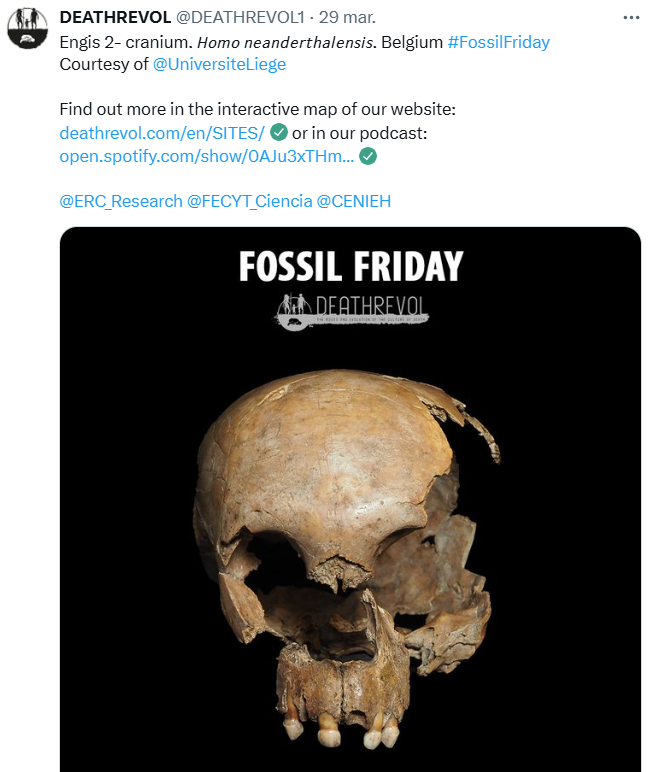Open the tweet's more options ellipsis
Viewport: 649px width, 772px height.
(630, 18)
